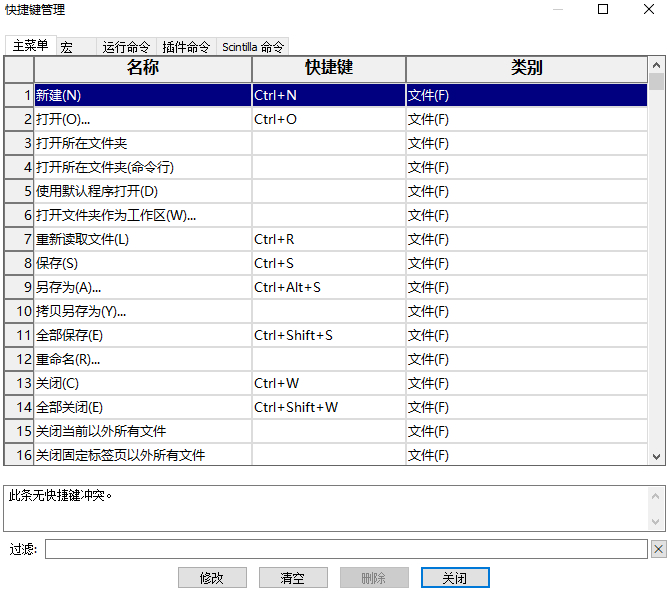Click the Ctrl+R shortcut cell
This screenshot has height=591, width=667.
coord(329,239)
